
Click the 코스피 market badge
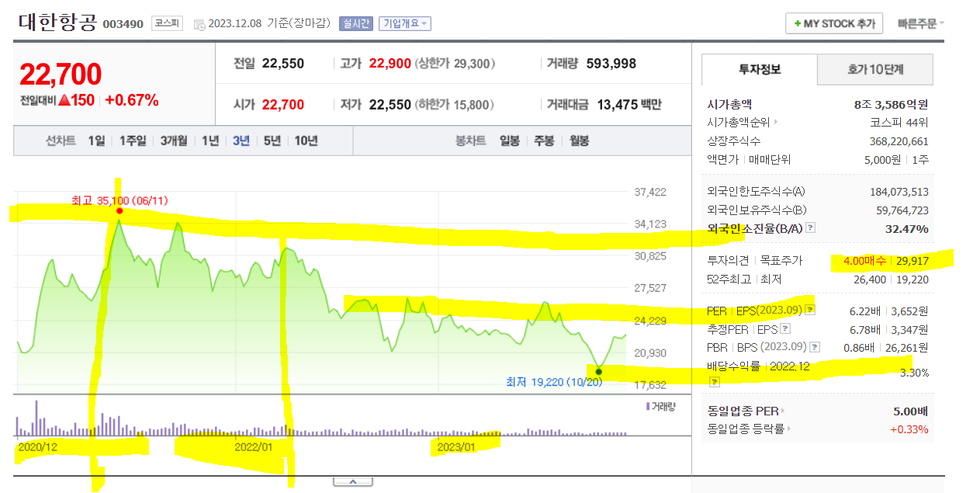click(168, 23)
